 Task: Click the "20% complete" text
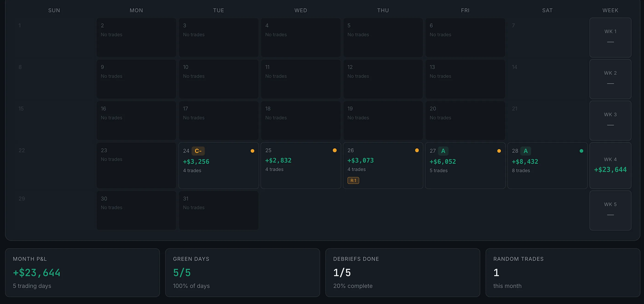pos(353,286)
